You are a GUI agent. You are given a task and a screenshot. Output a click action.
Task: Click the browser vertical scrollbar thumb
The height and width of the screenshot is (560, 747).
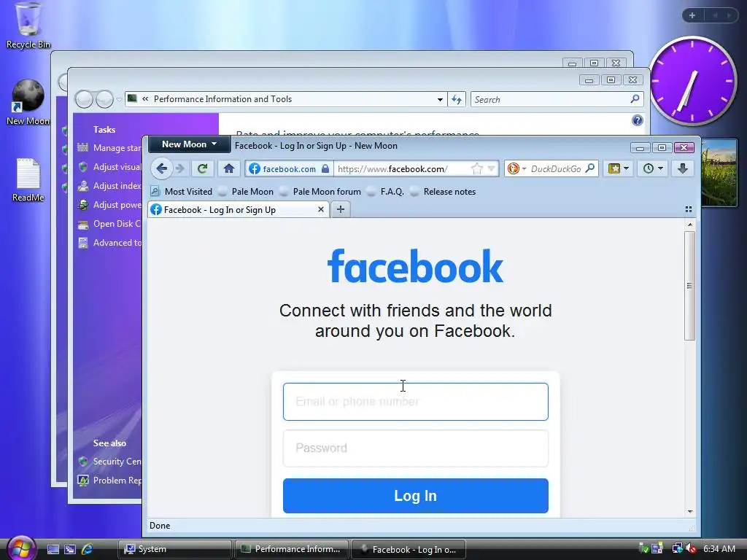tap(689, 286)
